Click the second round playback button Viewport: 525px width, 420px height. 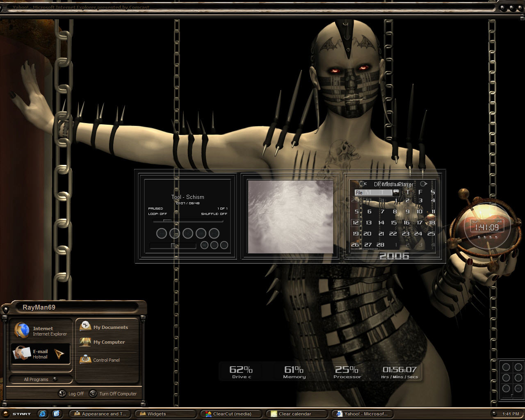click(x=175, y=233)
